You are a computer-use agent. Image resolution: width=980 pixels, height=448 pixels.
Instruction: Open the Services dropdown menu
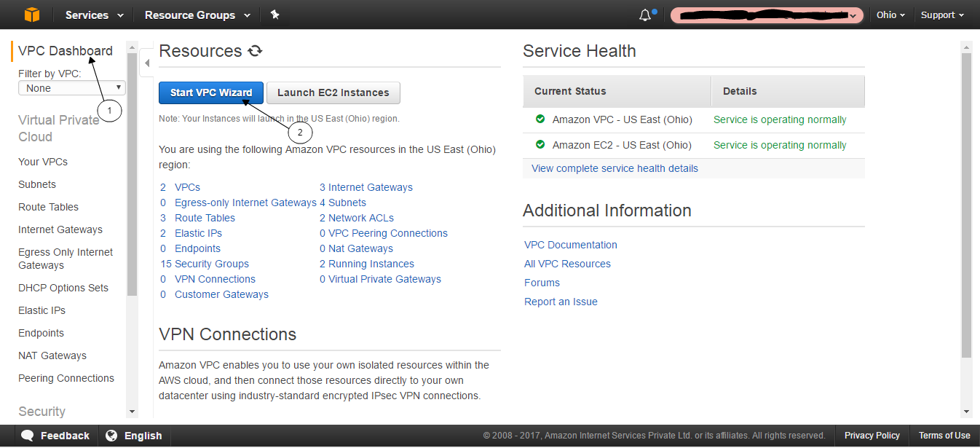click(94, 15)
